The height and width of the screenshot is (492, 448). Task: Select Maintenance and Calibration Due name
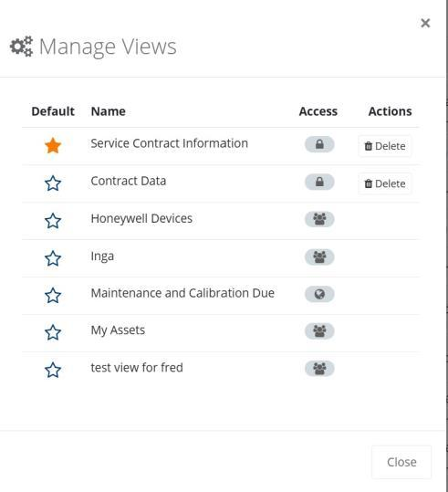click(182, 293)
